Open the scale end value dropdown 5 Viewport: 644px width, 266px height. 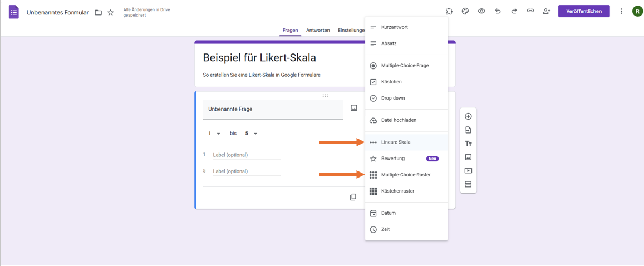point(252,134)
